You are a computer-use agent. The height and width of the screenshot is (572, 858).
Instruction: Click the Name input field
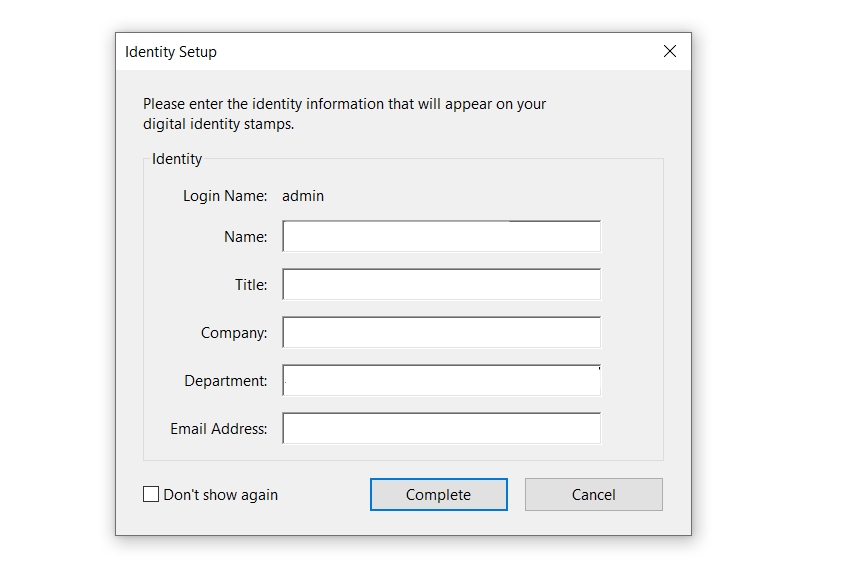[441, 237]
